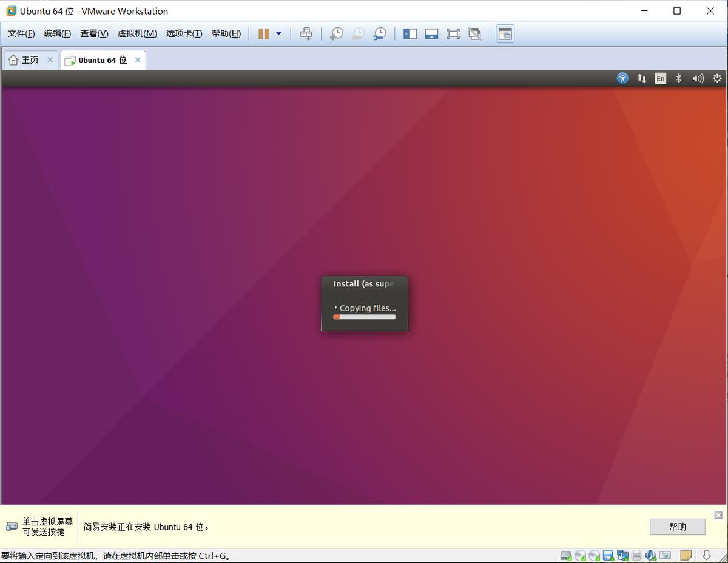Click the hard disk status icon

coord(566,555)
